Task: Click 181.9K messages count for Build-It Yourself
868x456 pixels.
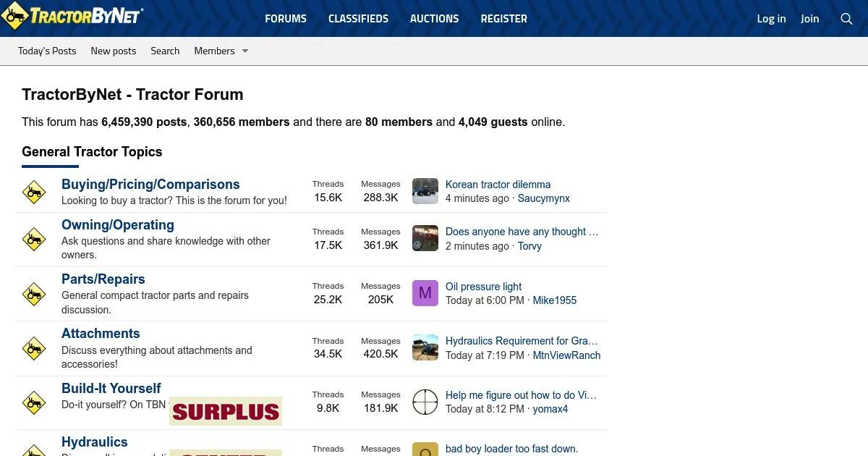Action: click(x=380, y=408)
